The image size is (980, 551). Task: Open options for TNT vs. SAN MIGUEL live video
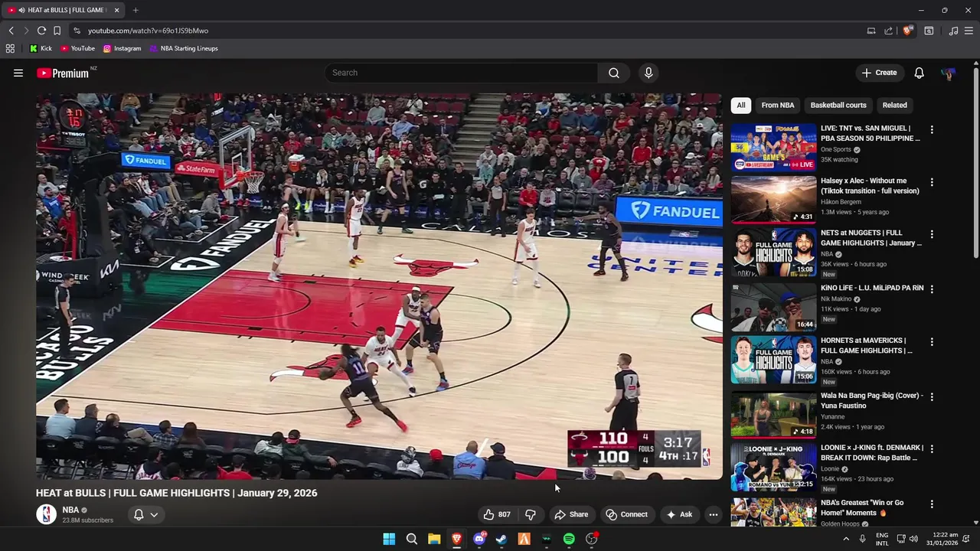pyautogui.click(x=932, y=129)
